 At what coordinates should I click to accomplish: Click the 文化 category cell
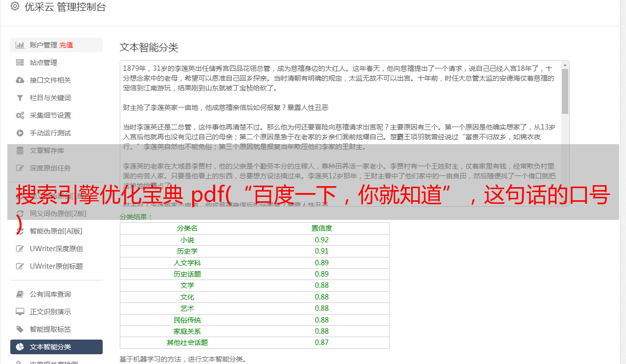187,297
